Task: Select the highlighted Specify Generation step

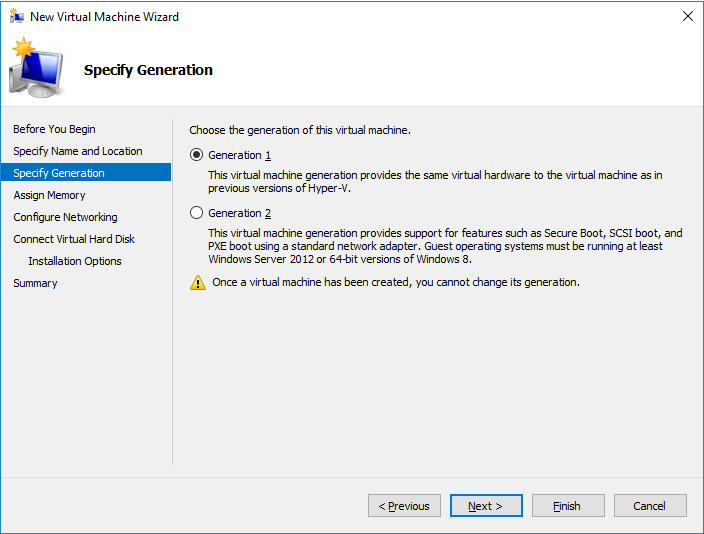Action: coord(59,173)
